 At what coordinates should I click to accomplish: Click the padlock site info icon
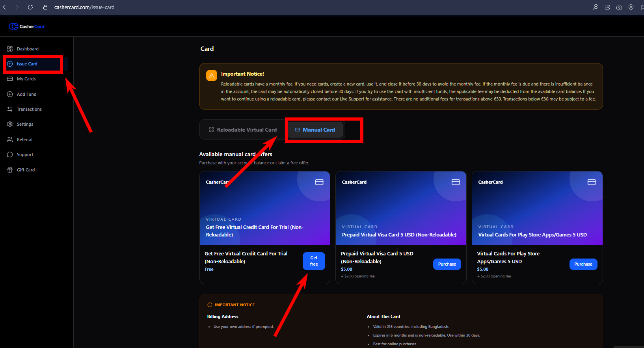[45, 7]
